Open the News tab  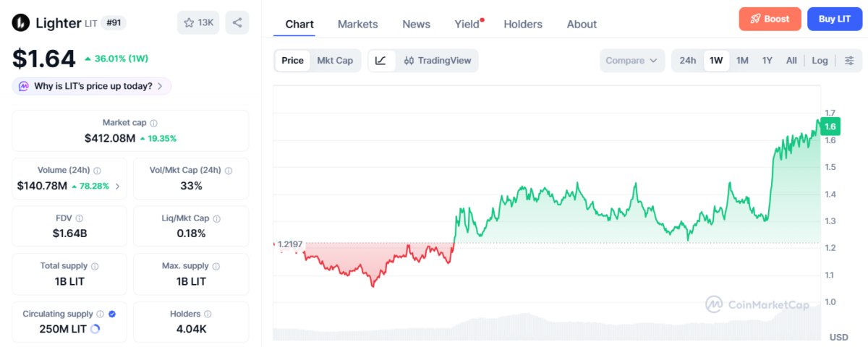417,24
